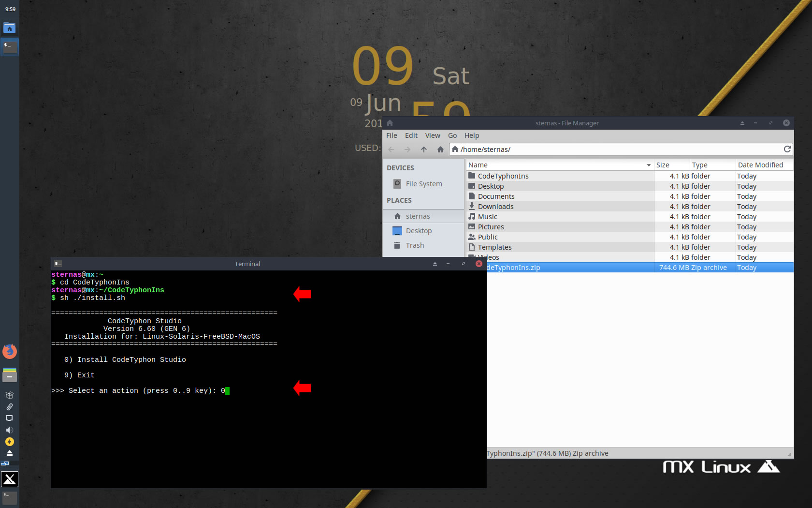The width and height of the screenshot is (812, 508).
Task: Go to parent folder up arrow
Action: click(x=424, y=149)
